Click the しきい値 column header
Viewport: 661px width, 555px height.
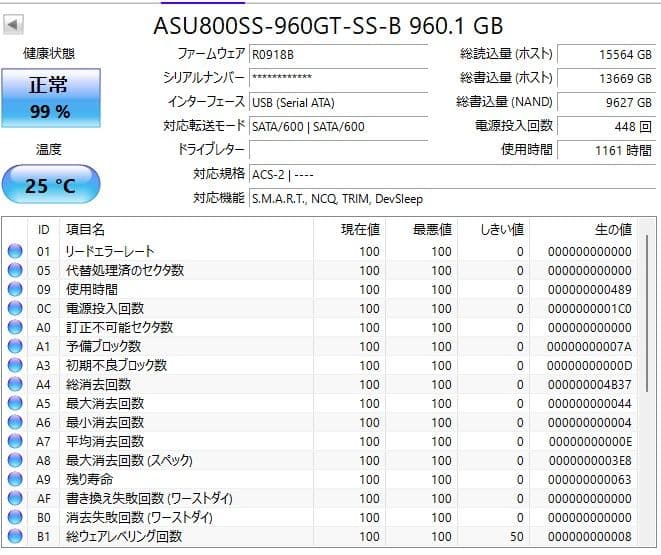pos(494,230)
